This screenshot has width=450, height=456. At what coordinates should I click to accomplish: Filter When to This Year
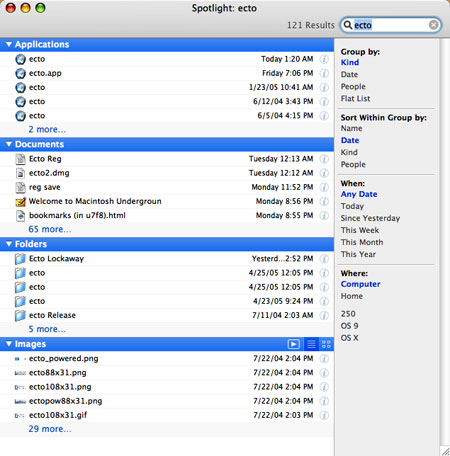[x=358, y=254]
